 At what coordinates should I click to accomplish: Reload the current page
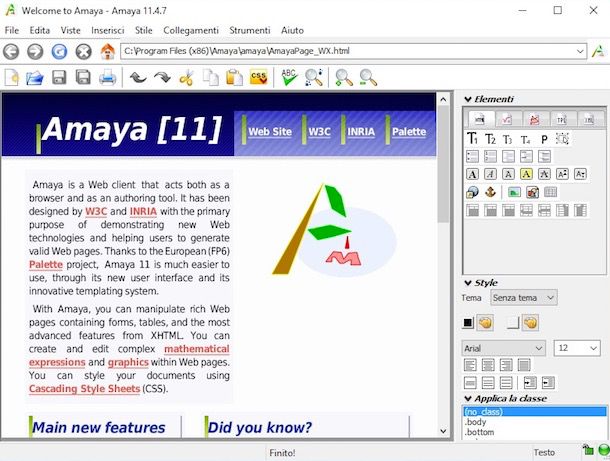[x=59, y=51]
